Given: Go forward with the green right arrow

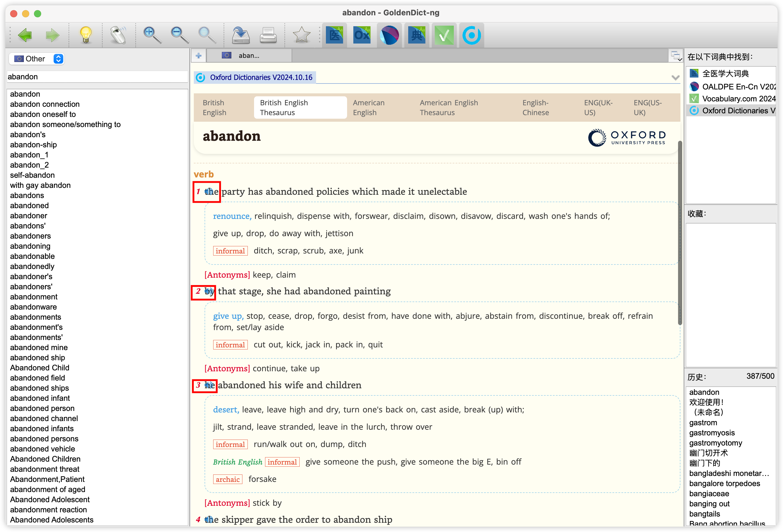Looking at the screenshot, I should click(x=52, y=35).
